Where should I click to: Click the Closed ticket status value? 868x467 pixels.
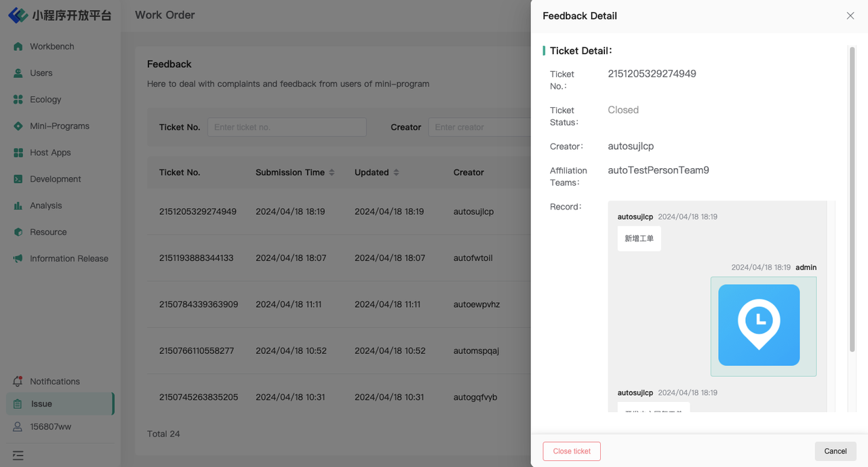point(623,110)
